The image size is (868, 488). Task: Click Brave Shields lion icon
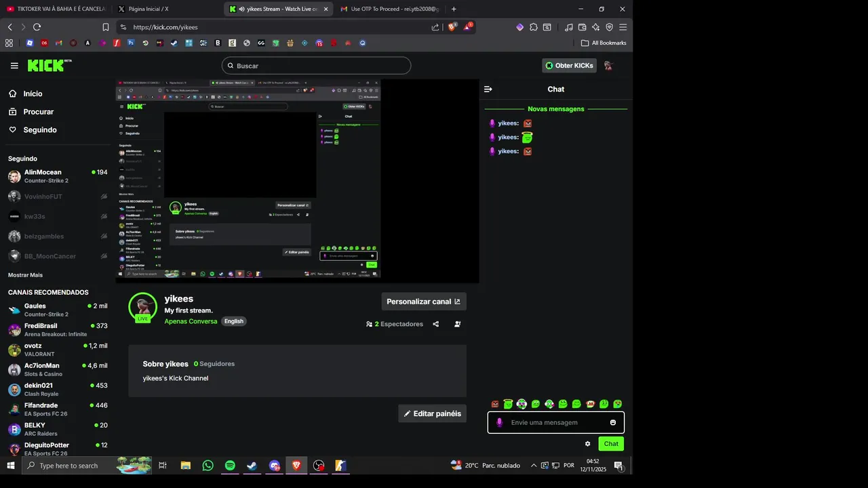[452, 27]
